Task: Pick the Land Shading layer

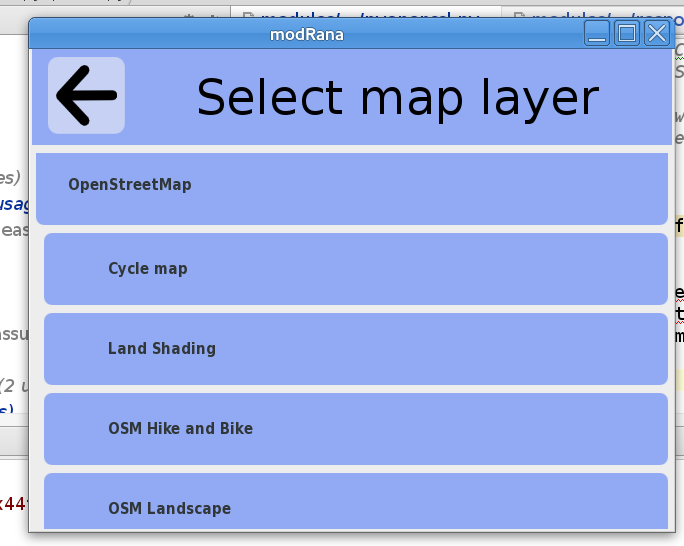Action: (355, 349)
